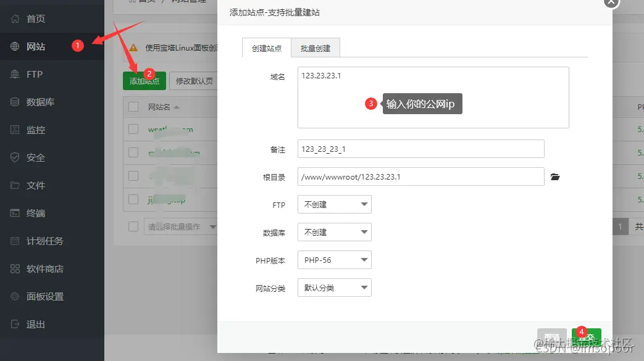Switch to the 批量创建 tab
644x361 pixels.
pos(317,47)
